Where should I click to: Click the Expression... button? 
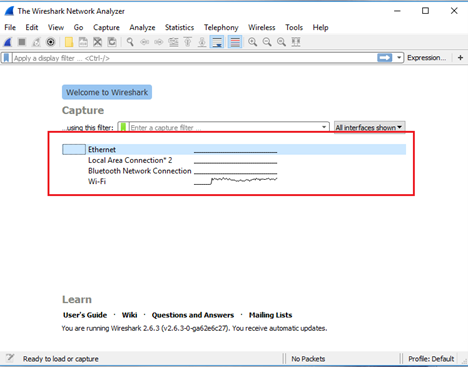(x=426, y=58)
